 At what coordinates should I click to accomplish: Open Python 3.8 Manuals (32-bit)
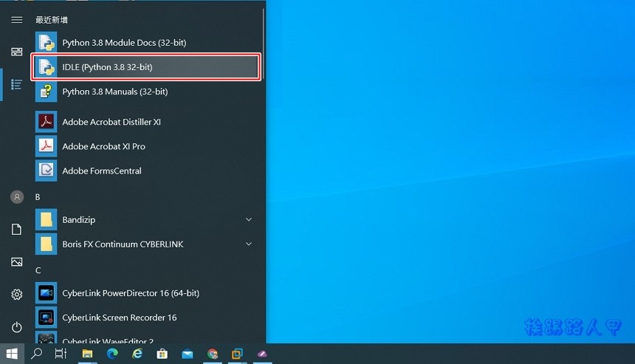click(146, 92)
